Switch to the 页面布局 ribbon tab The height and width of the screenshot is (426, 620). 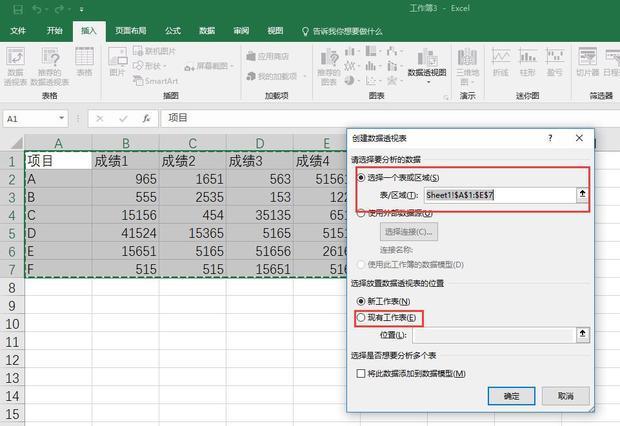(129, 31)
